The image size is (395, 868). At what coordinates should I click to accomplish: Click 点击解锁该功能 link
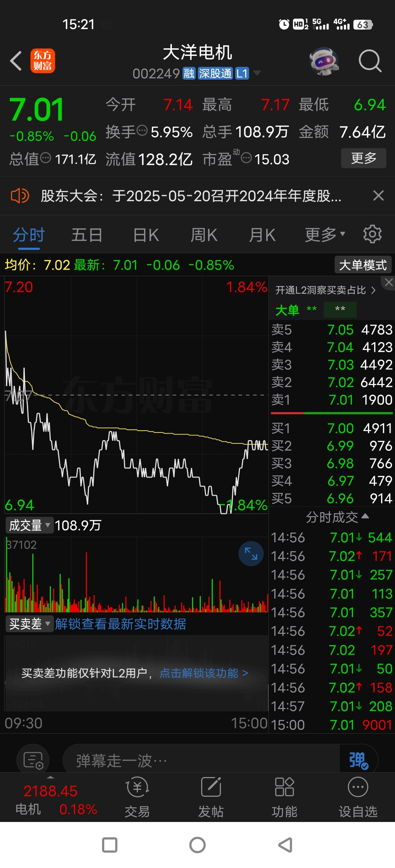[x=204, y=673]
